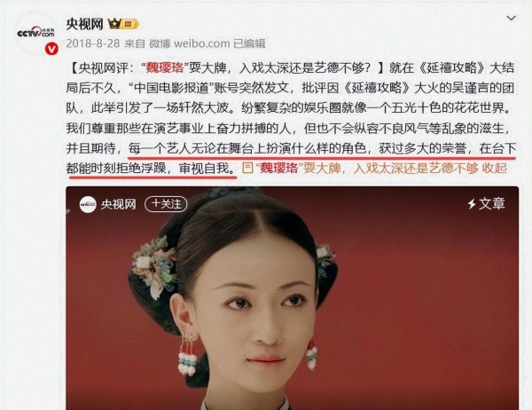Screen dimensions: 532x410
Task: Open the 微博 weibo.com source link
Action: 190,43
